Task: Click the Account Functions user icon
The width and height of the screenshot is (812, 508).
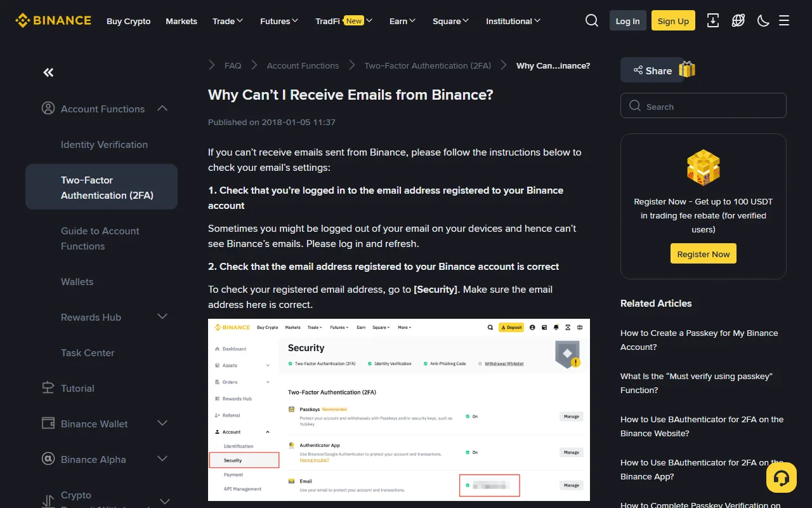Action: click(x=48, y=109)
